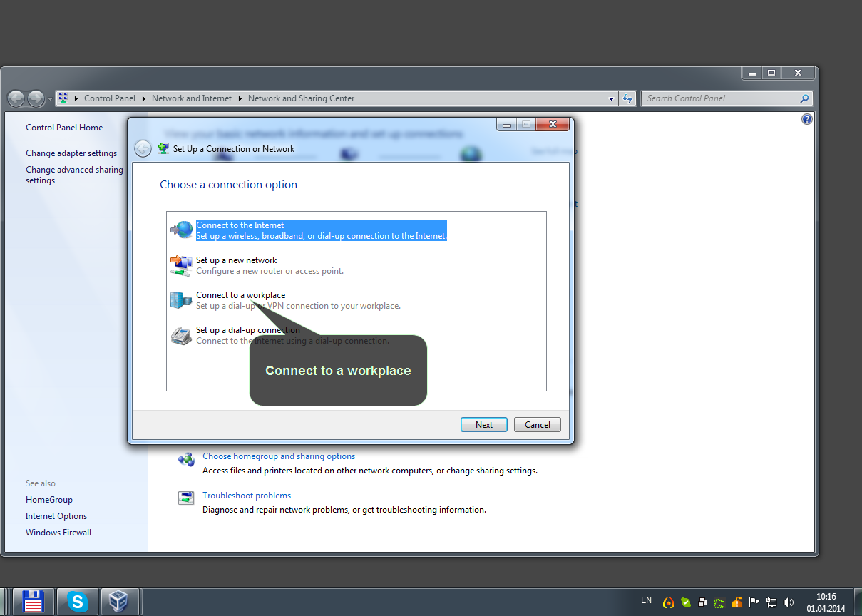Image resolution: width=862 pixels, height=616 pixels.
Task: Open the Troubleshoot problems link
Action: point(247,496)
